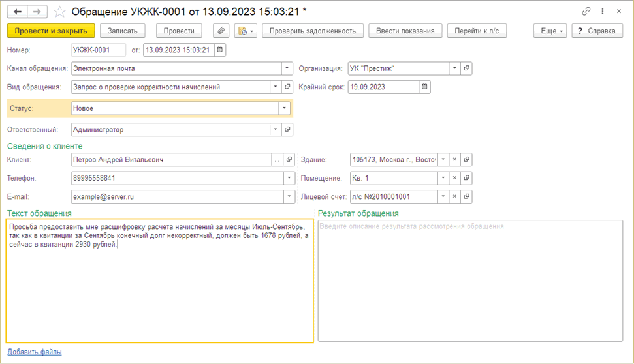Image resolution: width=634 pixels, height=364 pixels.
Task: Open the Ответственный record via open icon
Action: click(287, 130)
